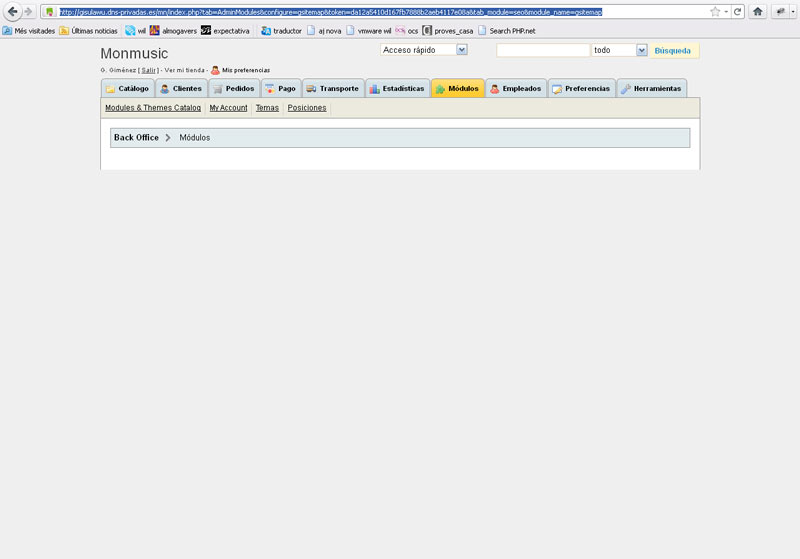Open the traductor bookmark
This screenshot has width=800, height=559.
281,31
